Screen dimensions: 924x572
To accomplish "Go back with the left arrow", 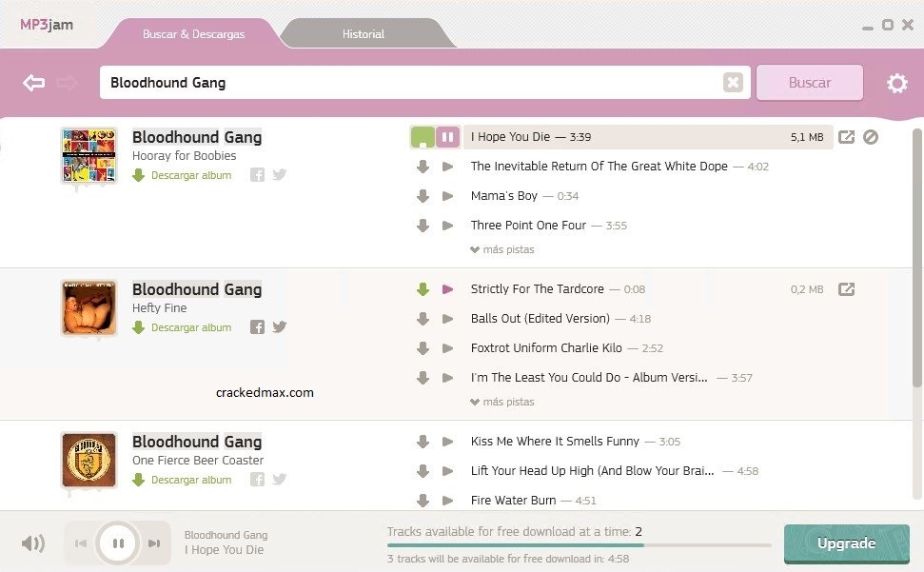I will (x=33, y=83).
